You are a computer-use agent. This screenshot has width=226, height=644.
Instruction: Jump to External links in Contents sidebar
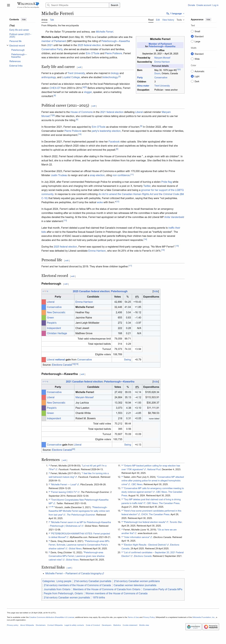[16, 66]
